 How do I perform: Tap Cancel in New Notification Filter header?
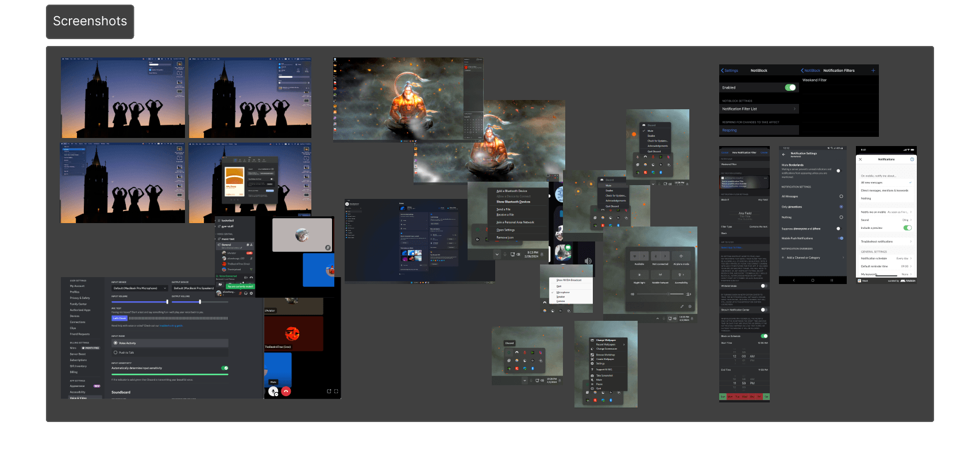tap(725, 152)
